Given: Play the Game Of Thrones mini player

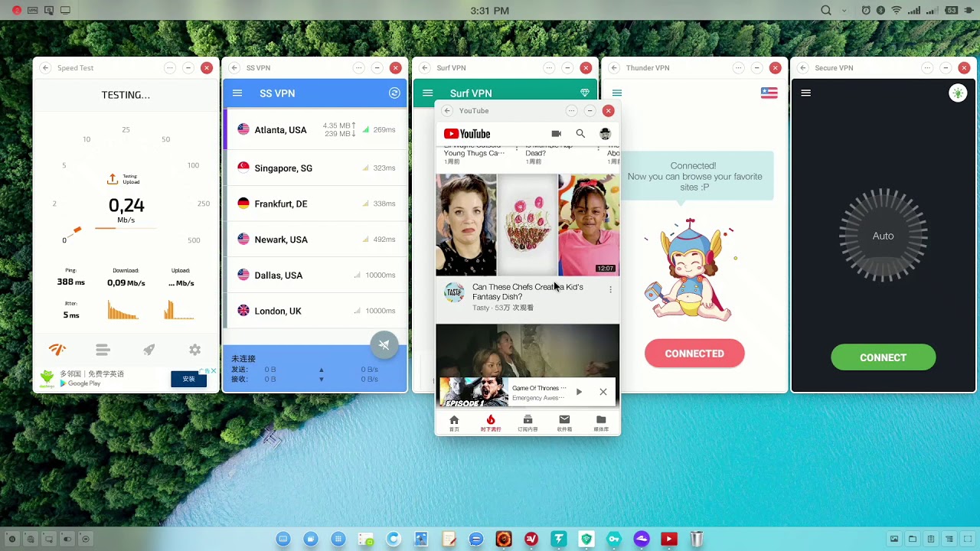Looking at the screenshot, I should click(x=579, y=392).
